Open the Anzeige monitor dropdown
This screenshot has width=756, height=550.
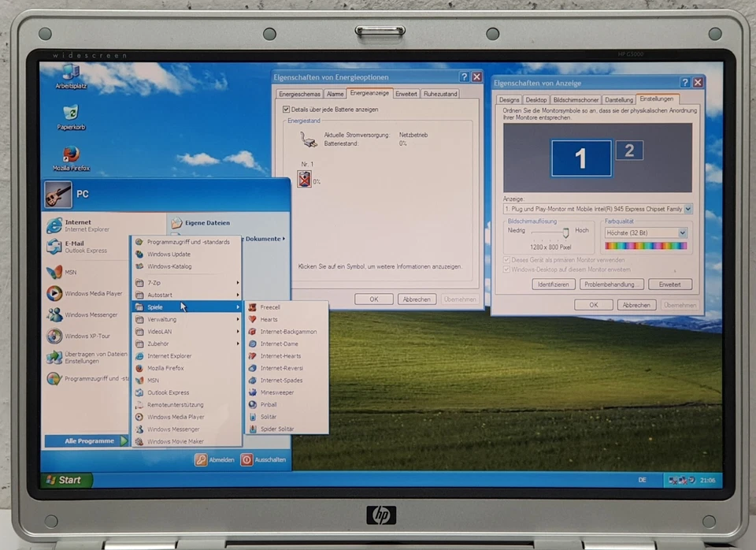687,209
